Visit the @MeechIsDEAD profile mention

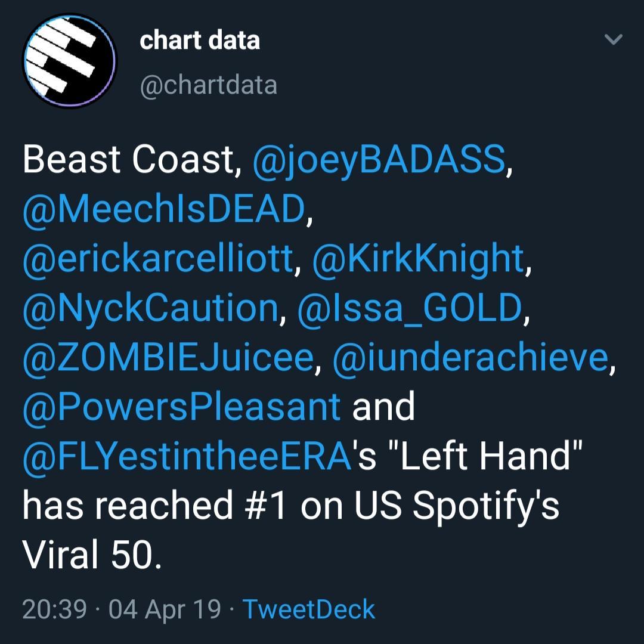point(163,209)
